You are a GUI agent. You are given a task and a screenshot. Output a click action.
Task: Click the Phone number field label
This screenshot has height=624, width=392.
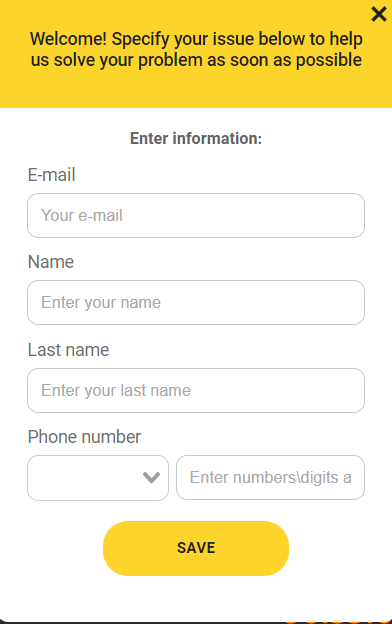pos(84,437)
